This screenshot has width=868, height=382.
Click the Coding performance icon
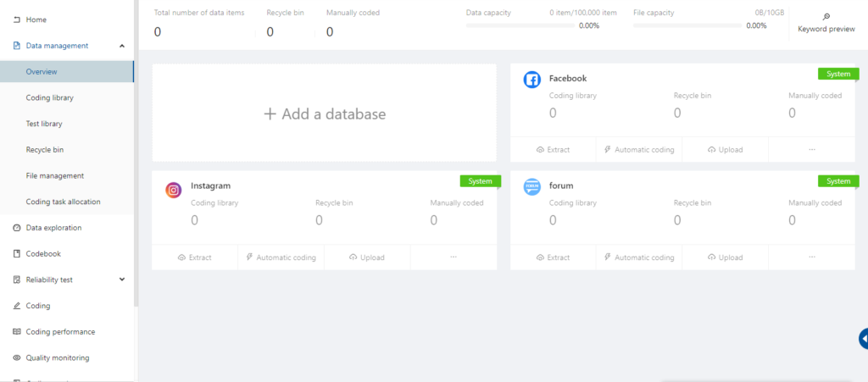(16, 332)
